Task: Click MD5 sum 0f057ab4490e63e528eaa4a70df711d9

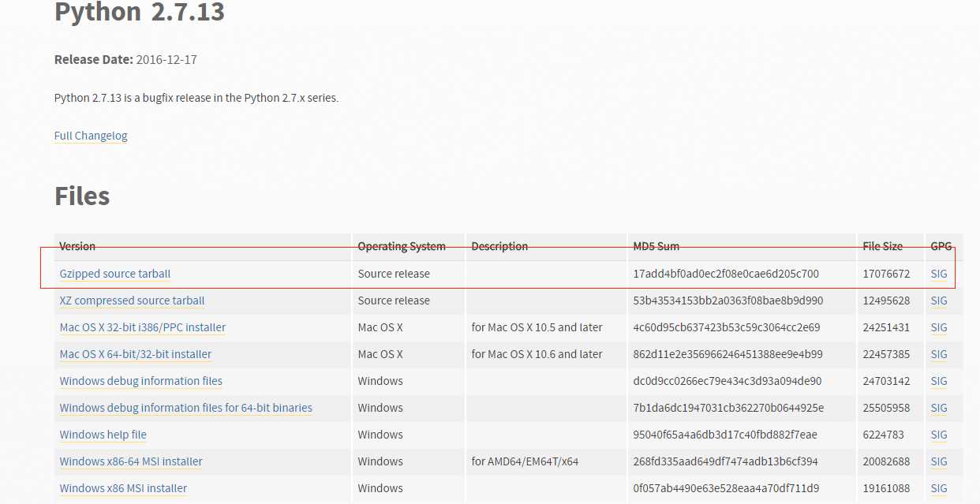Action: click(x=726, y=488)
